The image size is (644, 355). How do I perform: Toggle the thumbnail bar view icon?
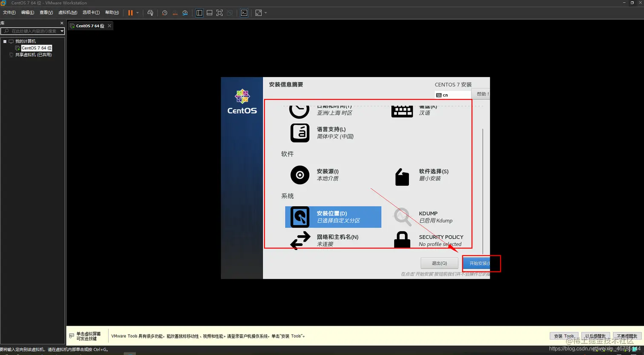(210, 13)
